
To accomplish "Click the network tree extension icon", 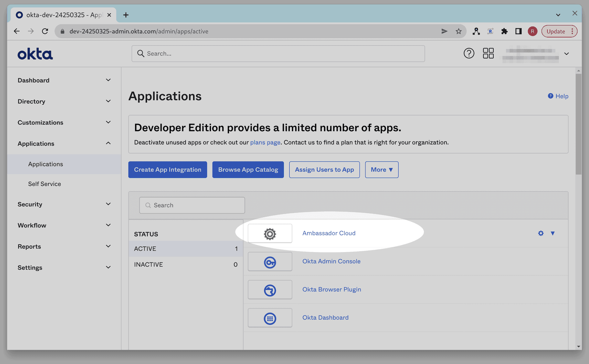I will click(x=476, y=31).
